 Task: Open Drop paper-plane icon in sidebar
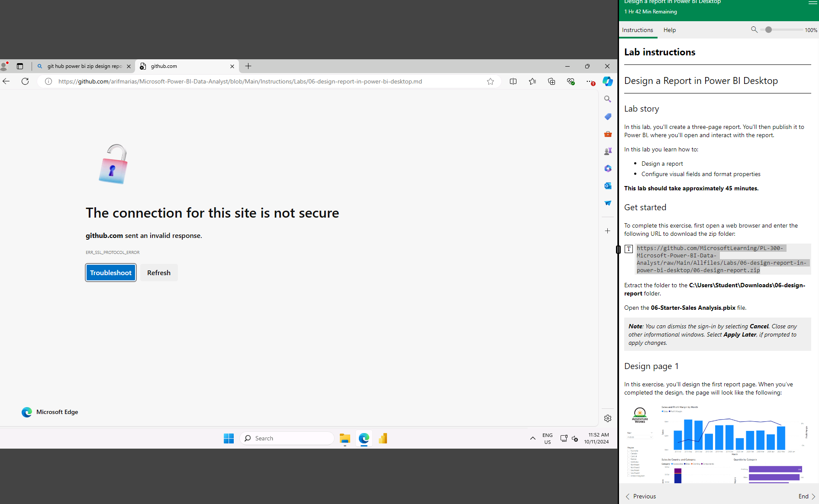pos(608,203)
